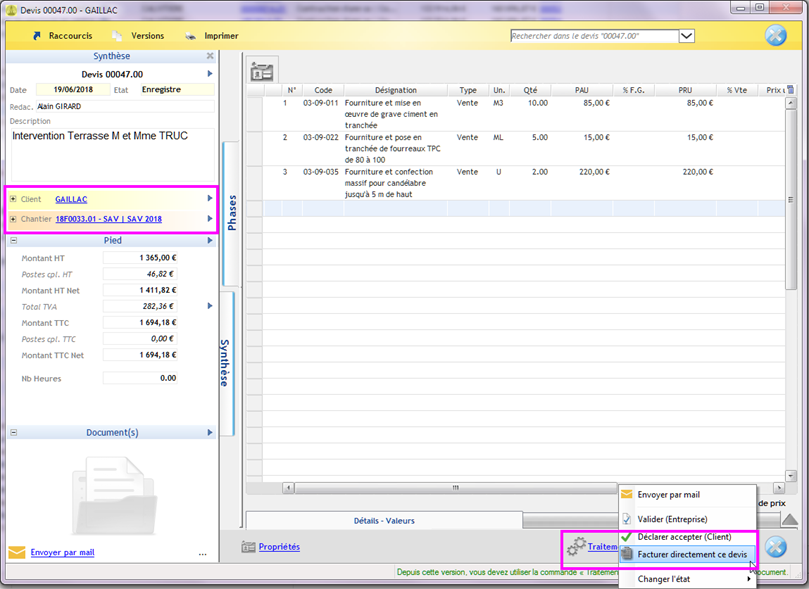This screenshot has width=809, height=589.
Task: Open the devis search dropdown arrow
Action: click(x=686, y=36)
